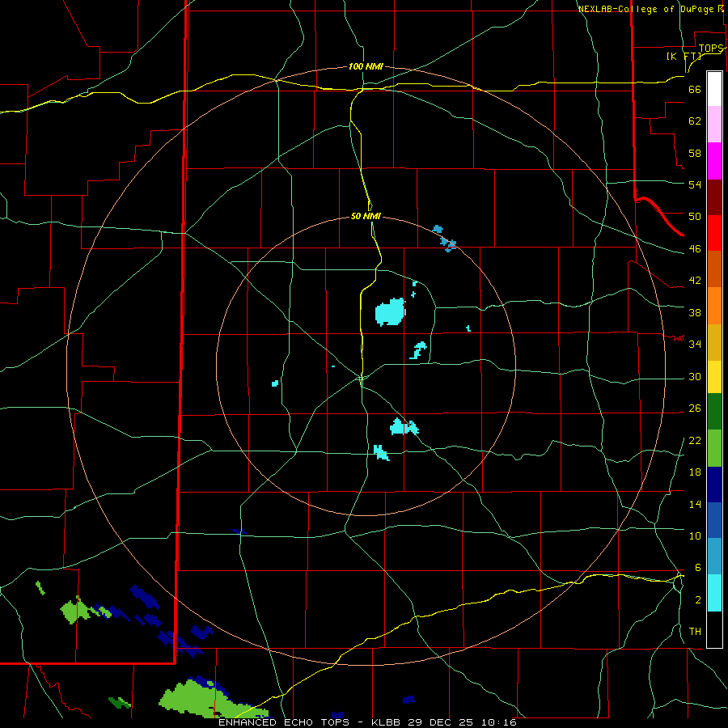Click the largest cyan echo blob on the map
The height and width of the screenshot is (728, 728).
(x=390, y=312)
